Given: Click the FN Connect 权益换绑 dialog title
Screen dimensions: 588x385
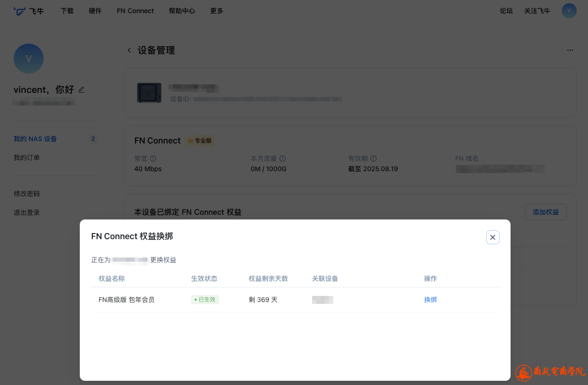Looking at the screenshot, I should tap(132, 236).
